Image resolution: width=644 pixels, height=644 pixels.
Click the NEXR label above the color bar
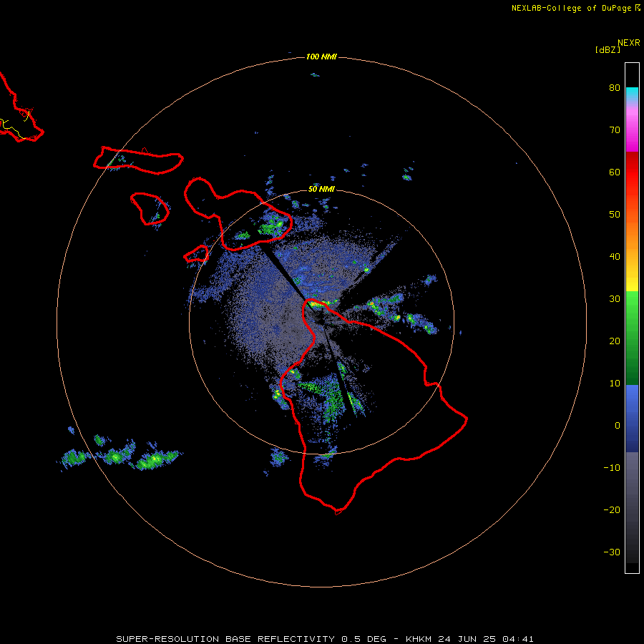pyautogui.click(x=629, y=43)
